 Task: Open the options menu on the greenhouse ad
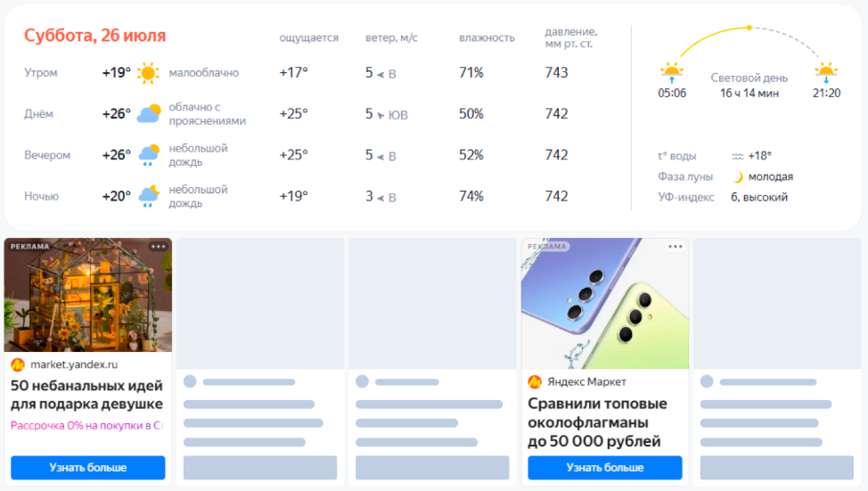pos(159,246)
